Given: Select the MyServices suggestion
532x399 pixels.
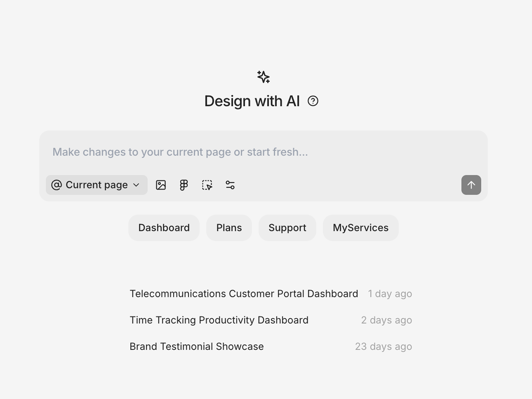Looking at the screenshot, I should click(x=360, y=227).
